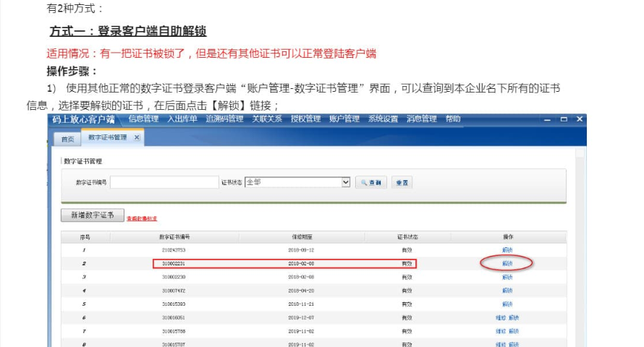Viewport: 644px width, 347px height.
Task: Switch to the 首页 tab
Action: pyautogui.click(x=68, y=139)
